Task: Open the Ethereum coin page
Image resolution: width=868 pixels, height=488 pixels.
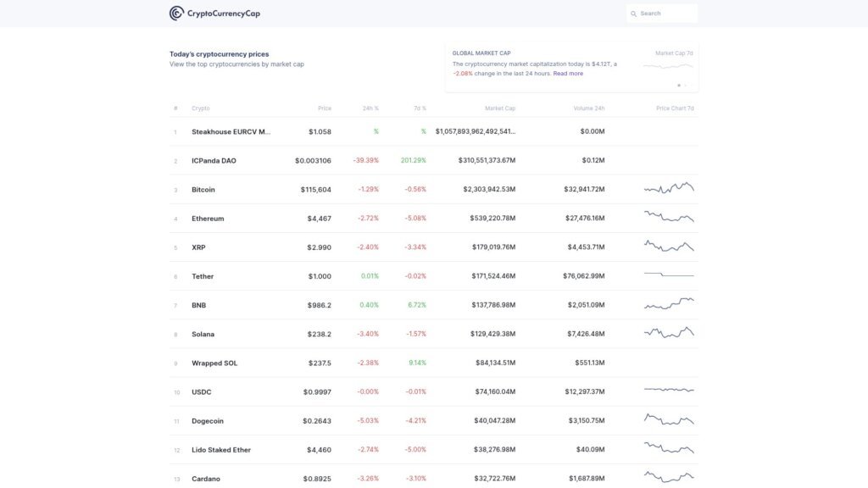Action: point(208,219)
